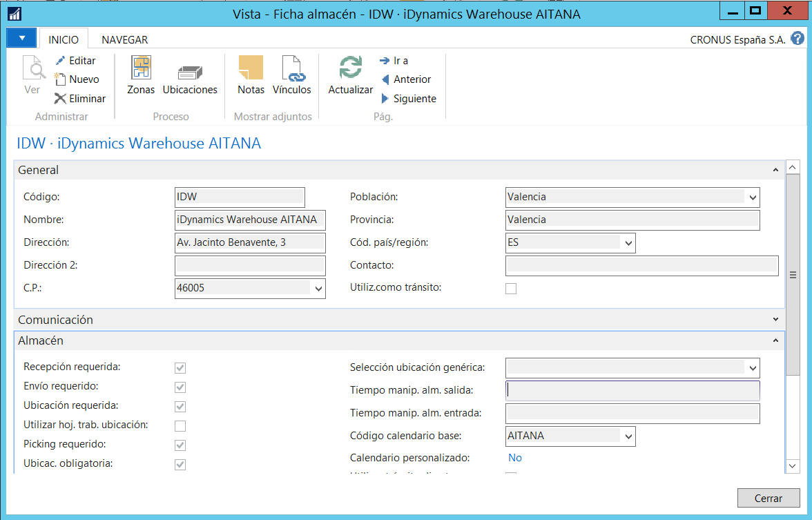
Task: Open Selección ubicación genérica dropdown
Action: pos(753,367)
